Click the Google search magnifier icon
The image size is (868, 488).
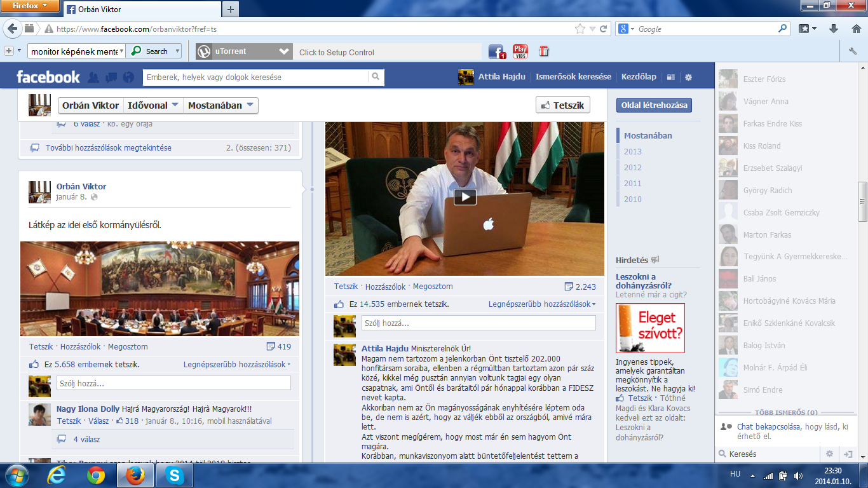tap(782, 29)
